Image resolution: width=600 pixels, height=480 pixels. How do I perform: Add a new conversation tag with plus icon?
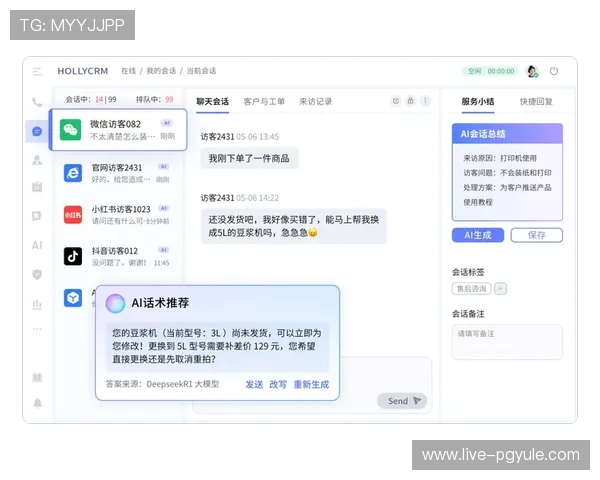click(500, 289)
